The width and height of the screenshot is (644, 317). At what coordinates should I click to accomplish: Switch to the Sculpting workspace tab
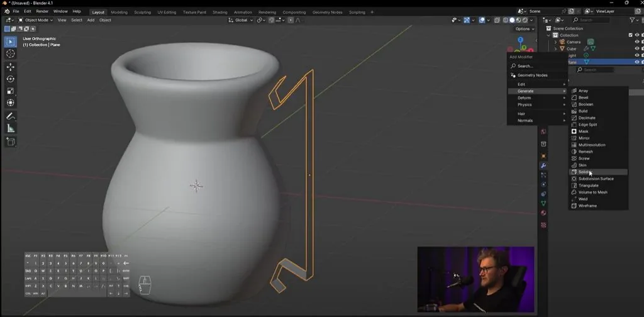point(143,13)
